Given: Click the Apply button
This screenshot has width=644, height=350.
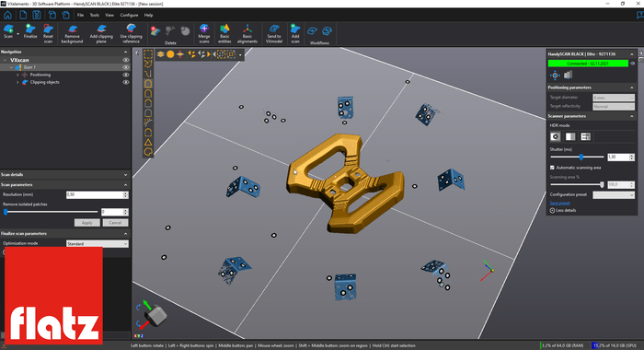Looking at the screenshot, I should pos(86,223).
